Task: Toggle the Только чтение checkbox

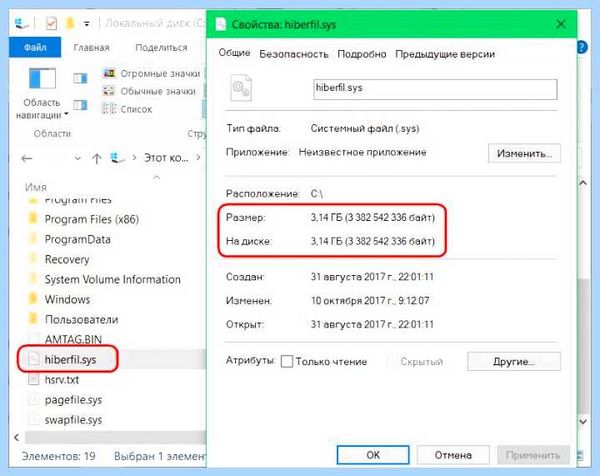Action: [x=287, y=361]
